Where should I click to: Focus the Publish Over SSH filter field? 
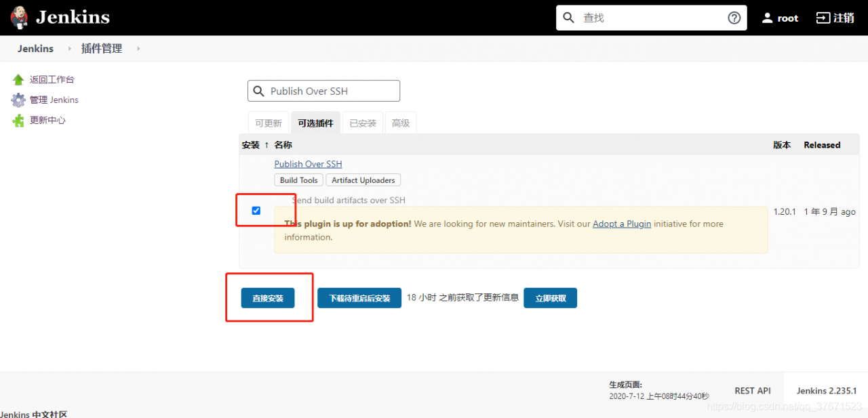[x=323, y=91]
